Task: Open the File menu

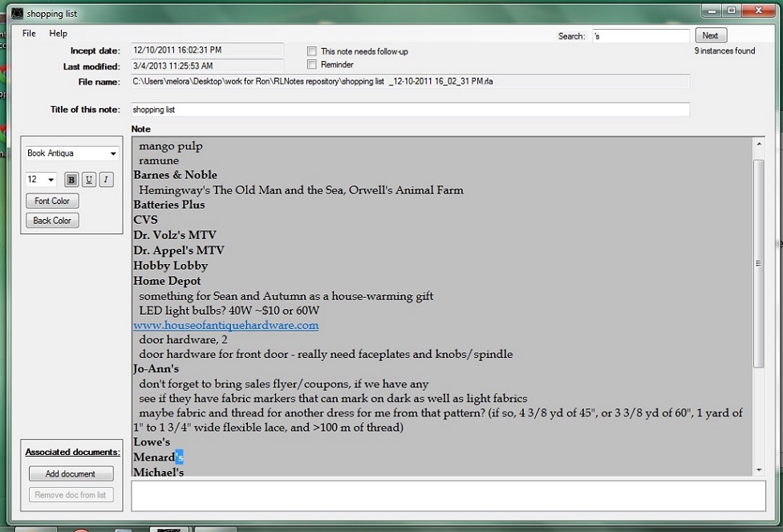Action: pos(29,34)
